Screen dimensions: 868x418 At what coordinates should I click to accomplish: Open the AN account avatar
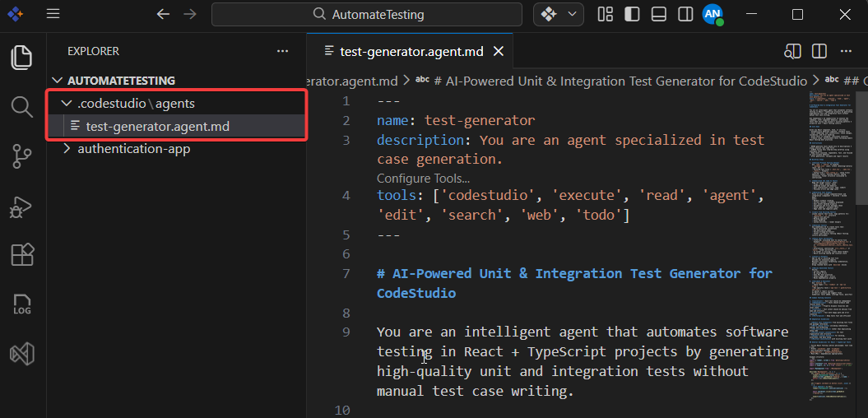[x=713, y=14]
